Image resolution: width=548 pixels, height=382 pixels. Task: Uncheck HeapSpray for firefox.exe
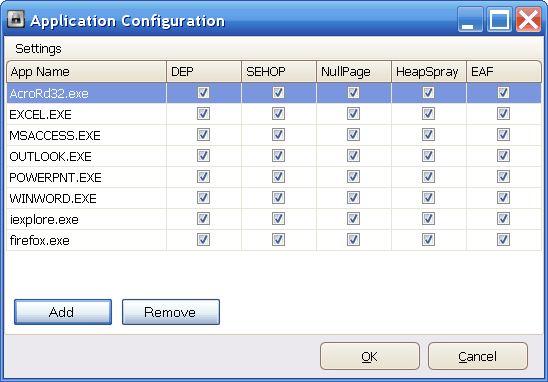(x=428, y=239)
